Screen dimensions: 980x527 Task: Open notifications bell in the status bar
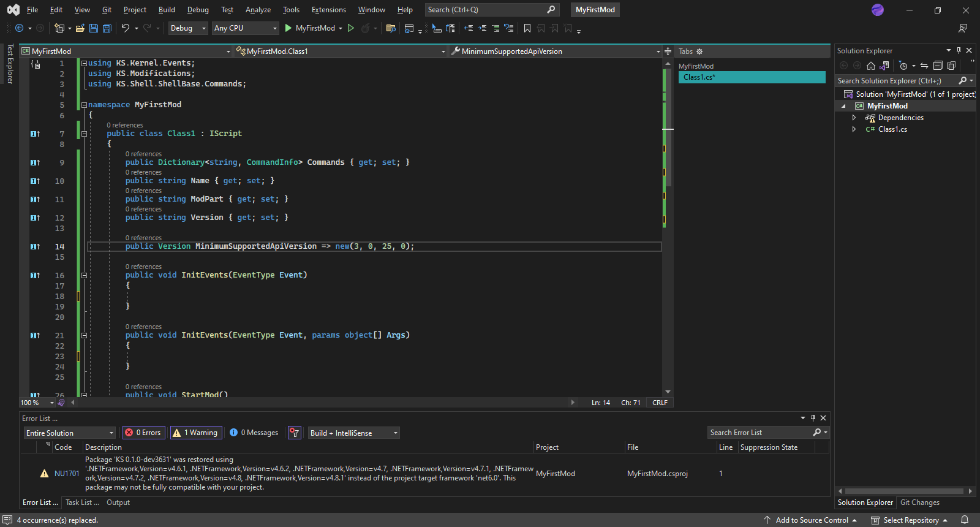[965, 520]
